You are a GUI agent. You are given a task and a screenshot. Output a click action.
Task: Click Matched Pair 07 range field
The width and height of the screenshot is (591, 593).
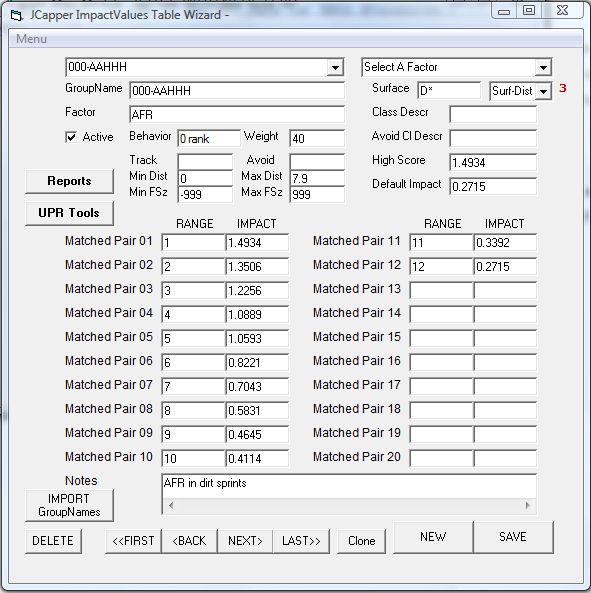pos(194,387)
